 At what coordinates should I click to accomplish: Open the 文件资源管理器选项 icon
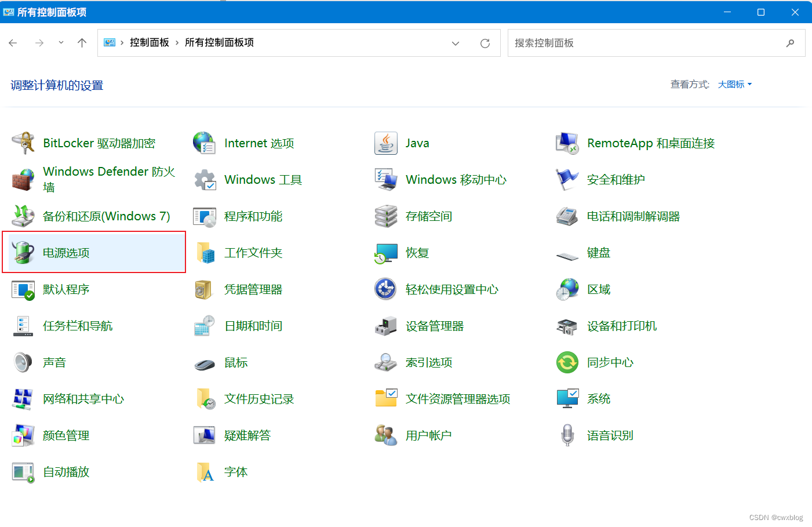386,399
